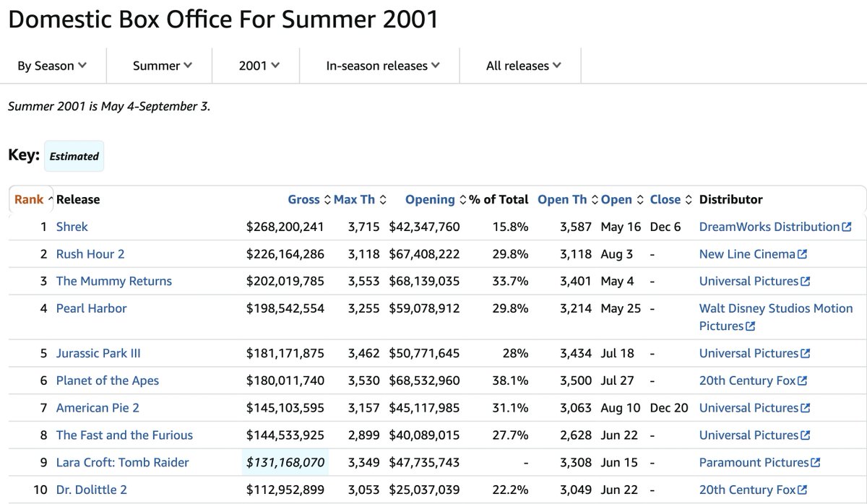Sort table by Rank column
Image resolution: width=867 pixels, height=504 pixels.
click(33, 199)
